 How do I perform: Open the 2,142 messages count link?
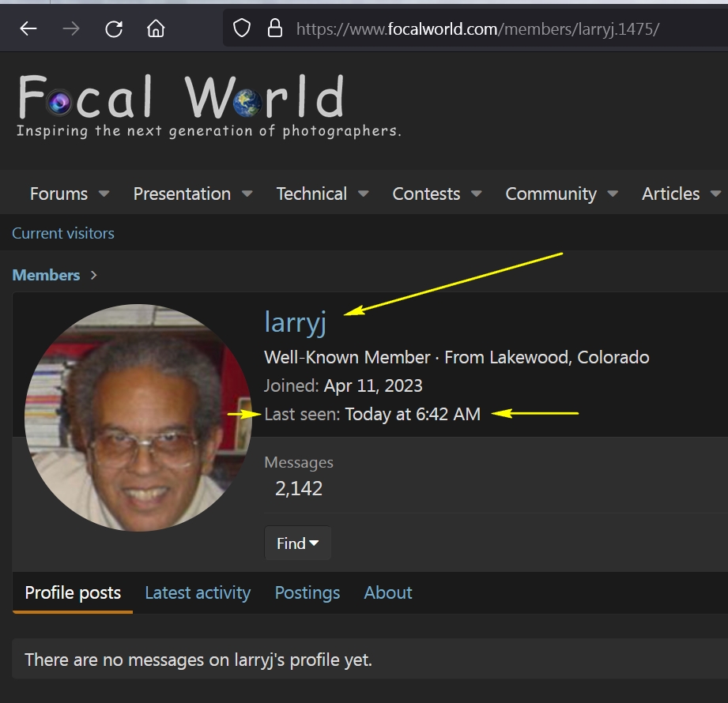(299, 488)
